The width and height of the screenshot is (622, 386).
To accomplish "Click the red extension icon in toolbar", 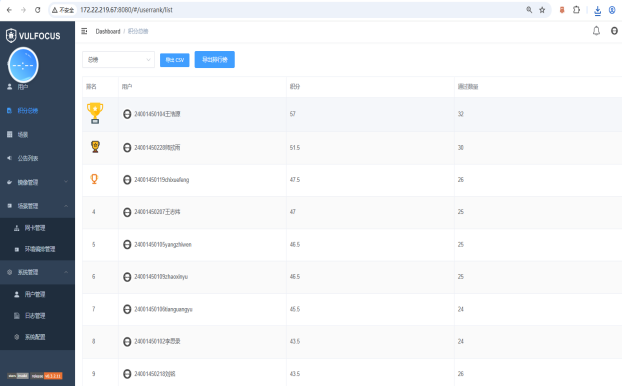I will [562, 10].
